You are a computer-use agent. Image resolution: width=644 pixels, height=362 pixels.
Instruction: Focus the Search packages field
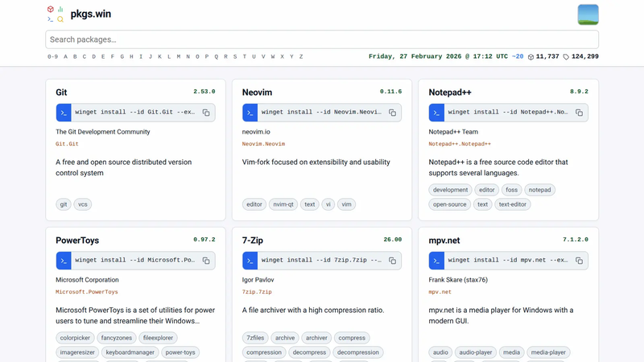321,39
